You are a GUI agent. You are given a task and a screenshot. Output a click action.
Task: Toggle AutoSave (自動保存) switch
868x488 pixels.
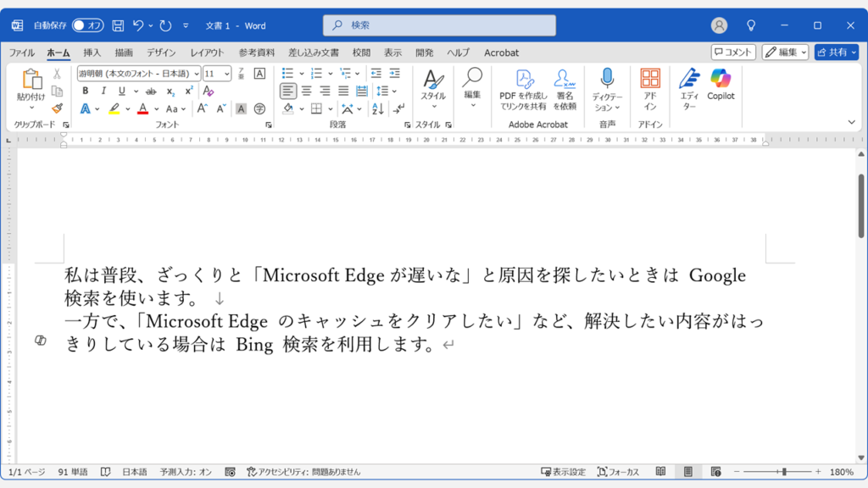(88, 25)
